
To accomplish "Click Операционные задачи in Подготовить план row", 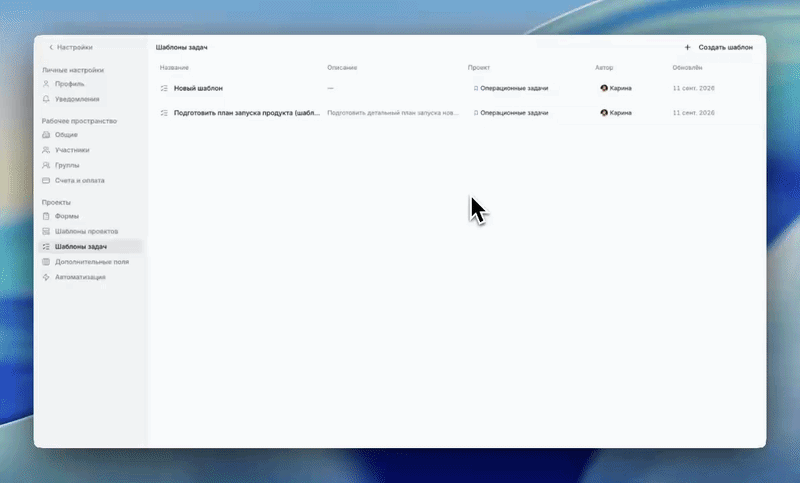I will click(514, 113).
